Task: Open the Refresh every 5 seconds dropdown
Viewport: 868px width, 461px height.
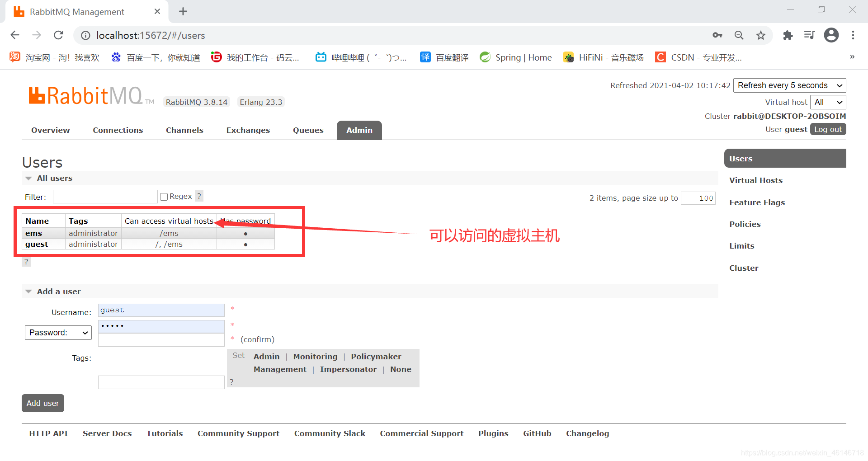Action: (789, 85)
